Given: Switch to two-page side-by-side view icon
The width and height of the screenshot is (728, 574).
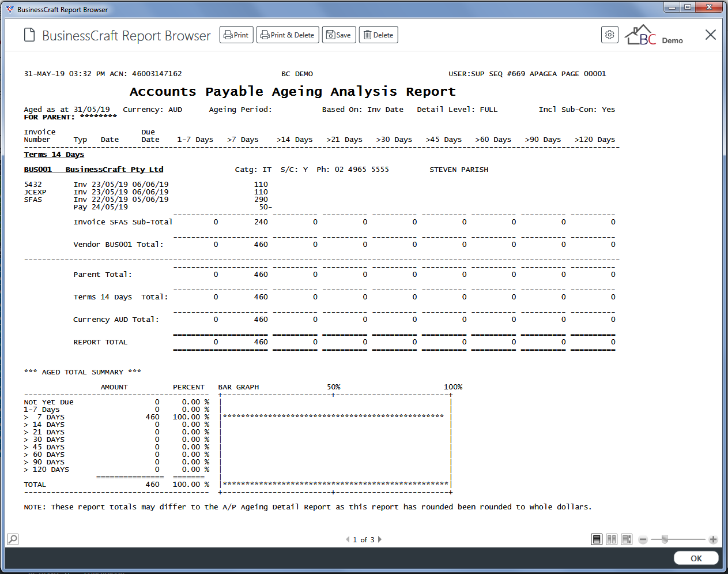Looking at the screenshot, I should [612, 539].
